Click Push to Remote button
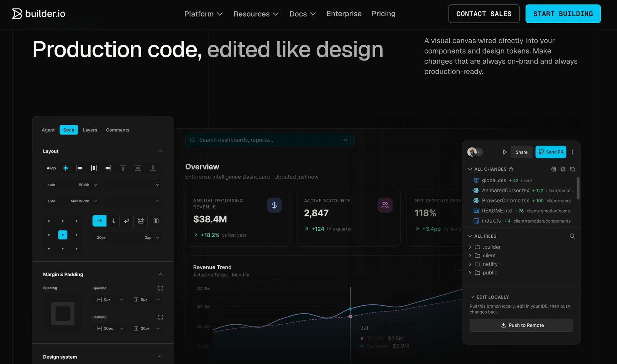The width and height of the screenshot is (617, 364). tap(521, 325)
